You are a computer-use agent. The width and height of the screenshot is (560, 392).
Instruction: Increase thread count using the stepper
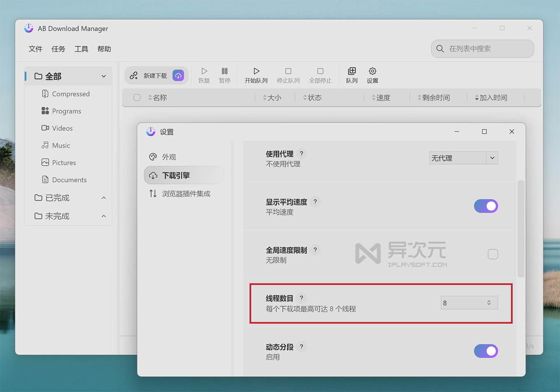[489, 301]
